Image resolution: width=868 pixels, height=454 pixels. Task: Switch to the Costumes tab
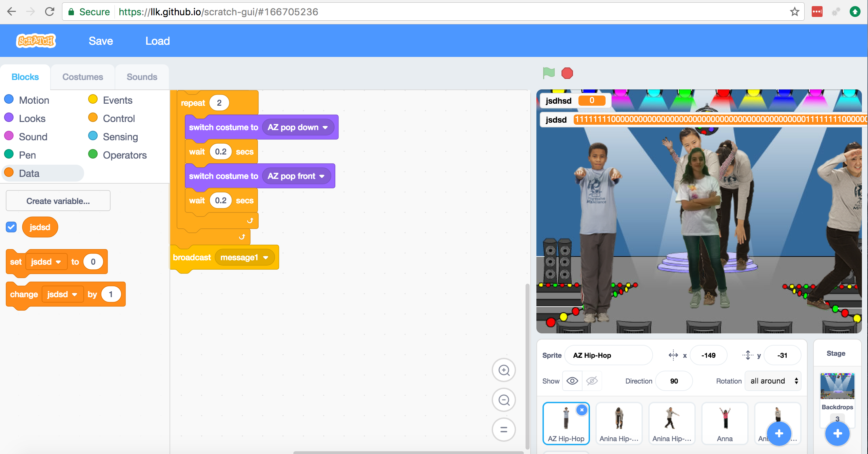[82, 77]
